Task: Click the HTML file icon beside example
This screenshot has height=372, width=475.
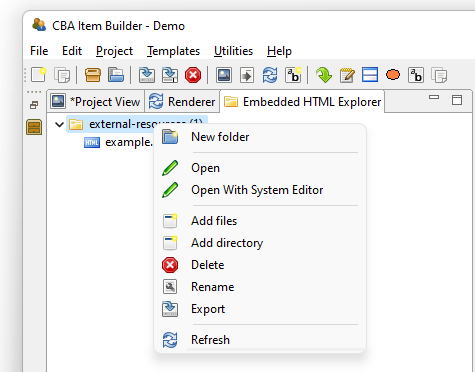Action: point(92,143)
